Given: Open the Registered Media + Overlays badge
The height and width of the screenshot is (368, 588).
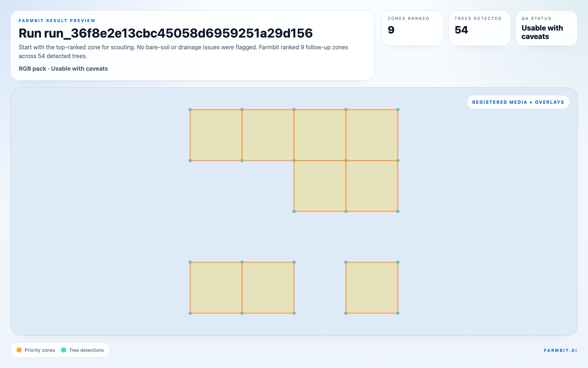Looking at the screenshot, I should (x=518, y=102).
